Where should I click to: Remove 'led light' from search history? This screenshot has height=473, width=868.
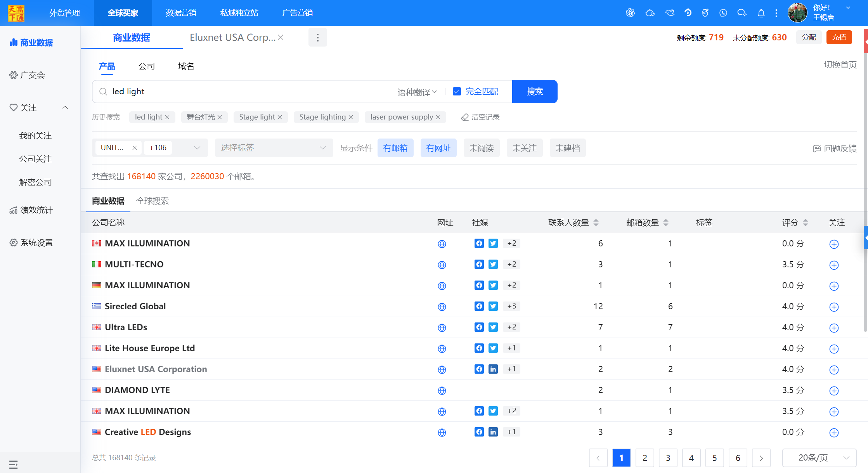167,117
